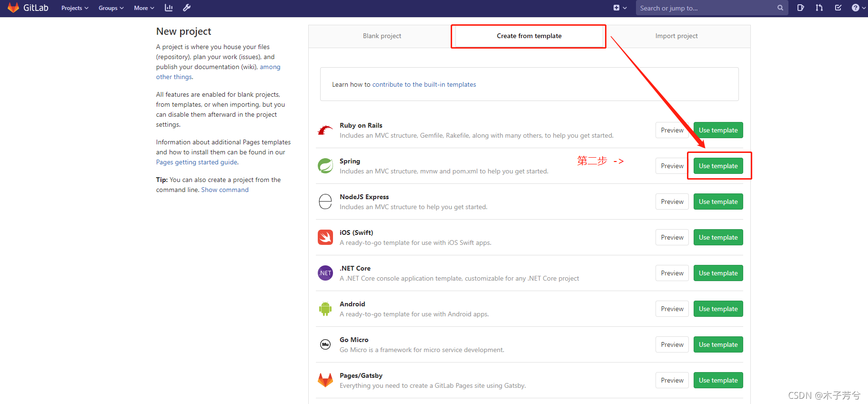Switch to the Import project tab
The image size is (868, 404).
[676, 36]
